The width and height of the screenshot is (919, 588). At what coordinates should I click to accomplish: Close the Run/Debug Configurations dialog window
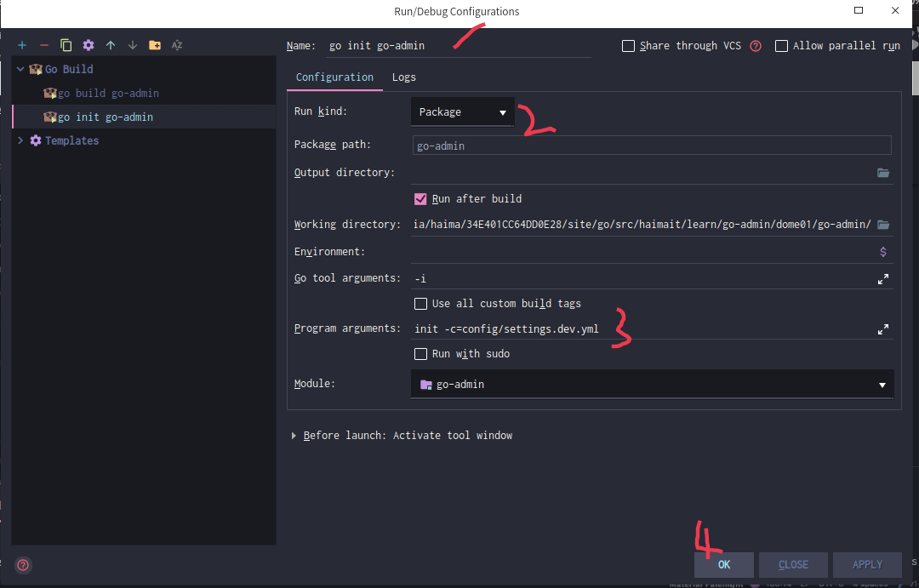(x=895, y=10)
